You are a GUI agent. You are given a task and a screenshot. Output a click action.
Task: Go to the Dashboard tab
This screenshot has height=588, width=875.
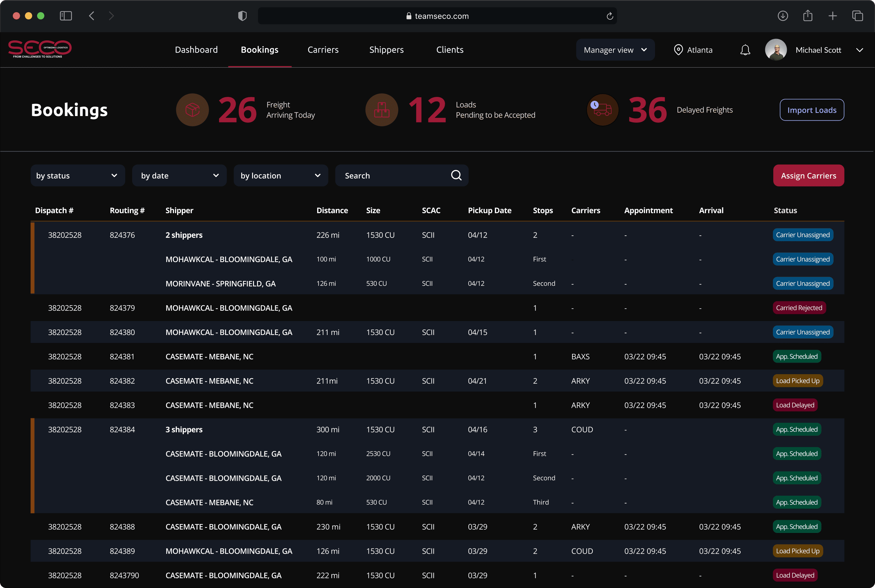pyautogui.click(x=196, y=50)
